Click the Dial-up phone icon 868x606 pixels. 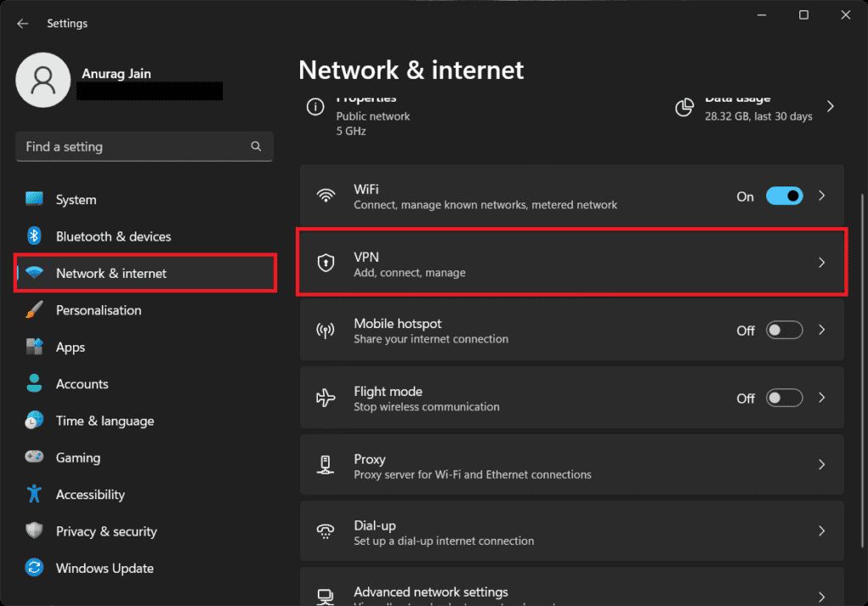[325, 531]
